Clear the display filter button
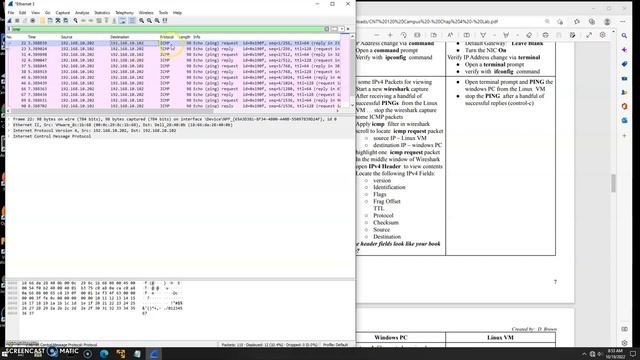 [x=327, y=29]
